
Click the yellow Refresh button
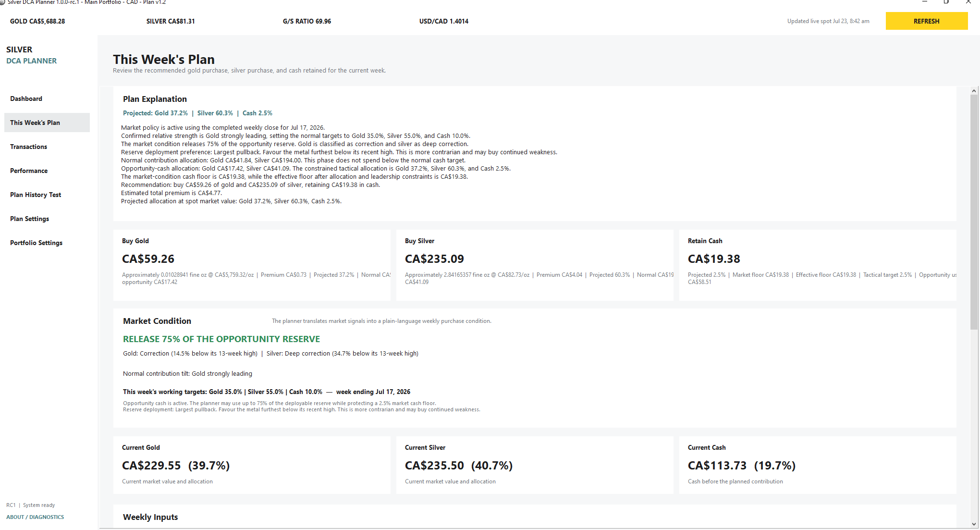tap(926, 21)
